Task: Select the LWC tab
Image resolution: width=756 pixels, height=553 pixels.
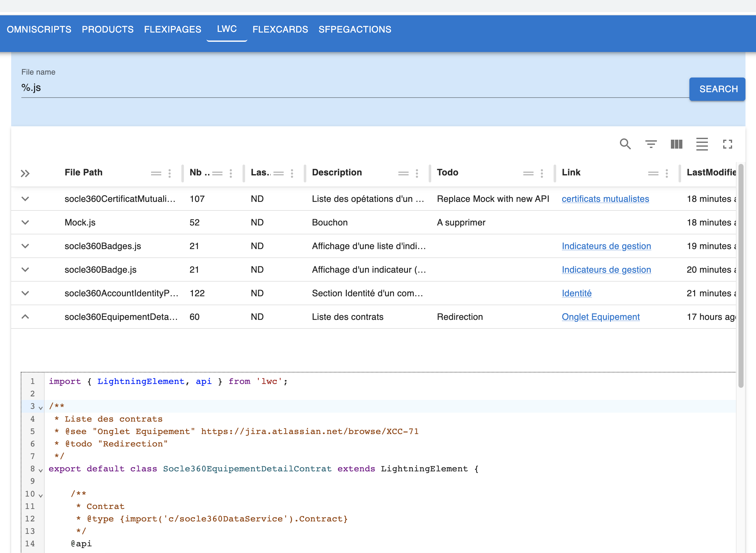Action: click(x=227, y=29)
